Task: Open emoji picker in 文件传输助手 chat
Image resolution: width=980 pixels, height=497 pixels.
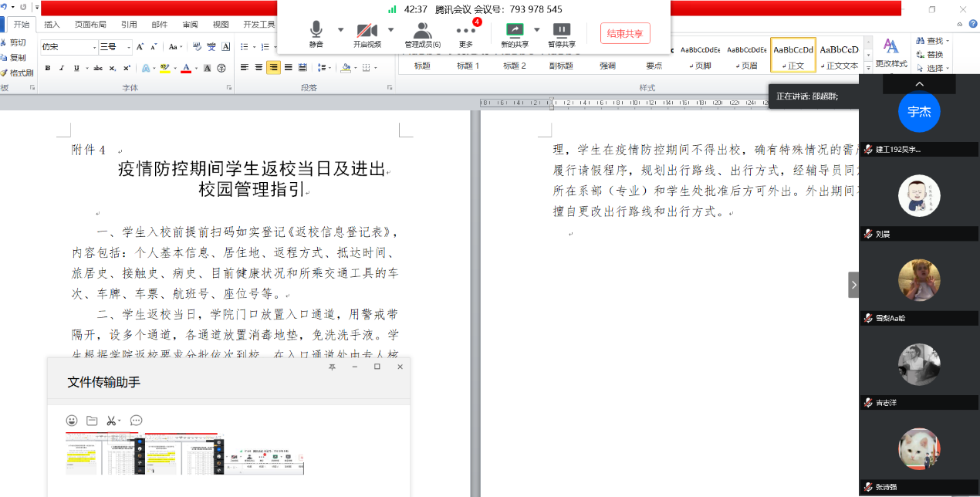Action: [72, 421]
